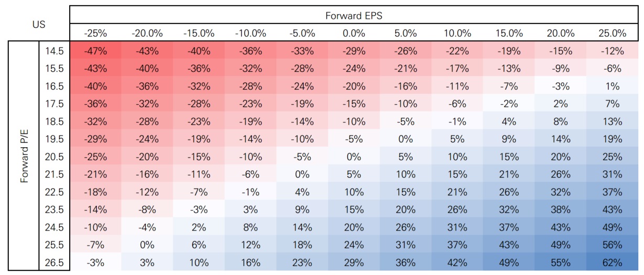This screenshot has height=275, width=644.
Task: Select the -20.0% Forward EPS column header
Action: 147,33
